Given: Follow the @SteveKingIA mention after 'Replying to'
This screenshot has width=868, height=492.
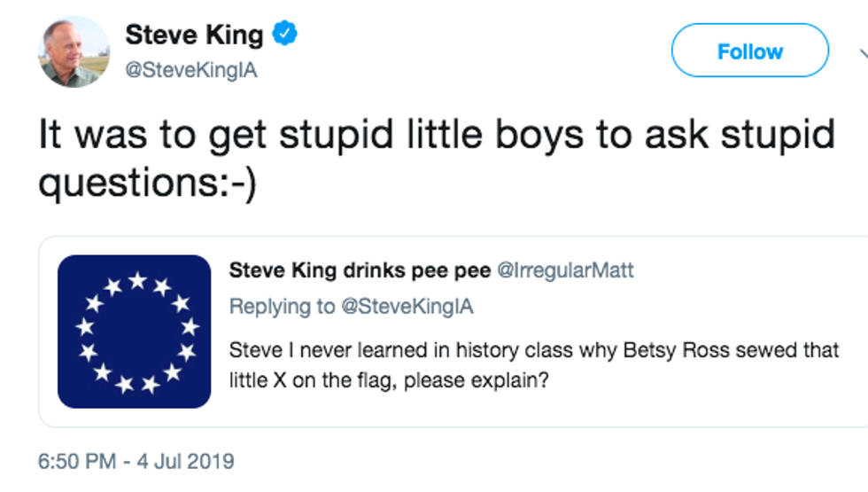Looking at the screenshot, I should pos(407,307).
